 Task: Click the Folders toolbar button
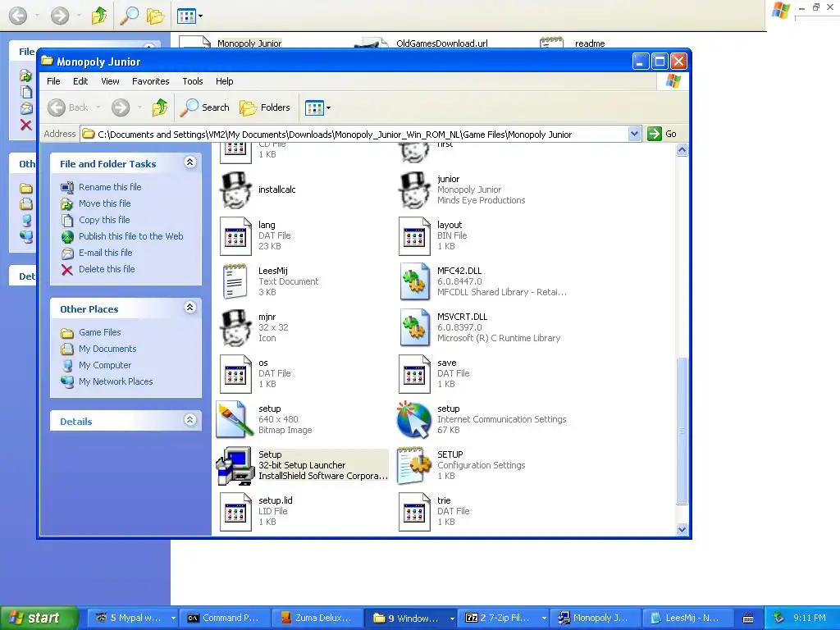pyautogui.click(x=265, y=107)
